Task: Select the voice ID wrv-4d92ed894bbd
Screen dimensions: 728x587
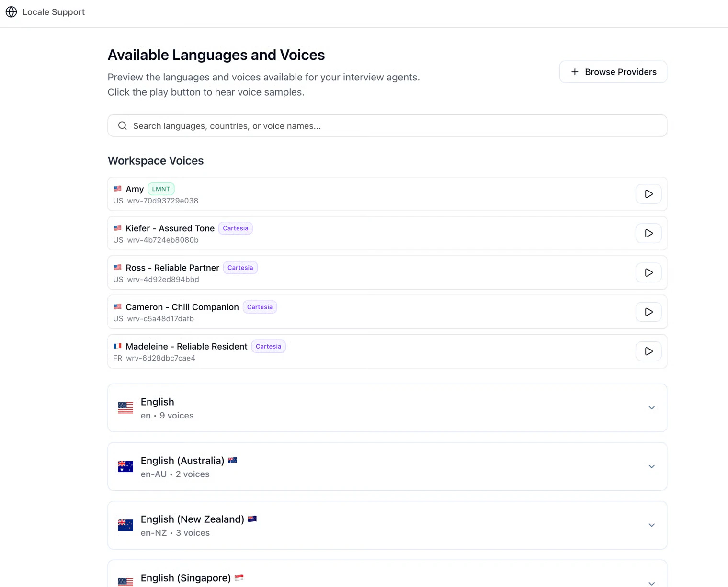Action: click(163, 279)
